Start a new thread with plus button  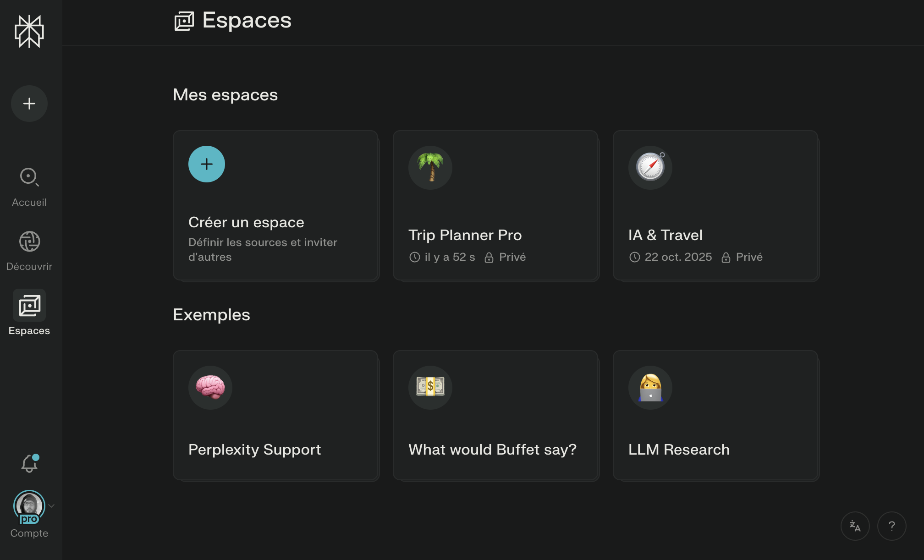point(29,104)
